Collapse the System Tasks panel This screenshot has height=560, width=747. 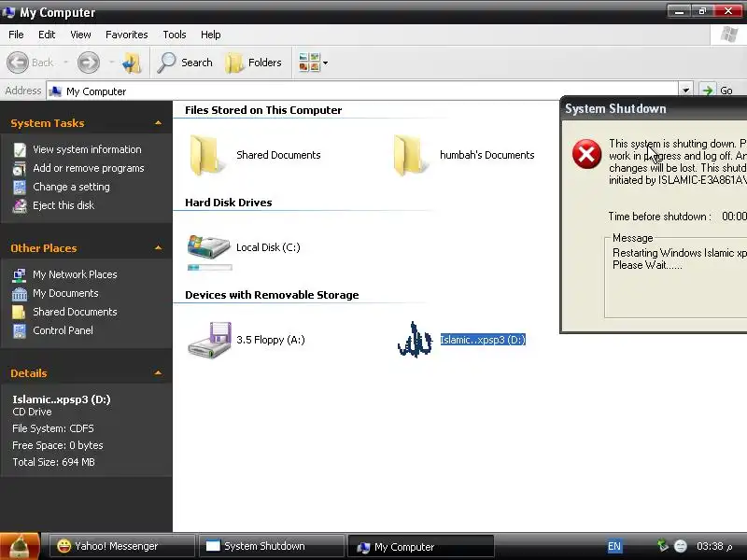(x=158, y=123)
